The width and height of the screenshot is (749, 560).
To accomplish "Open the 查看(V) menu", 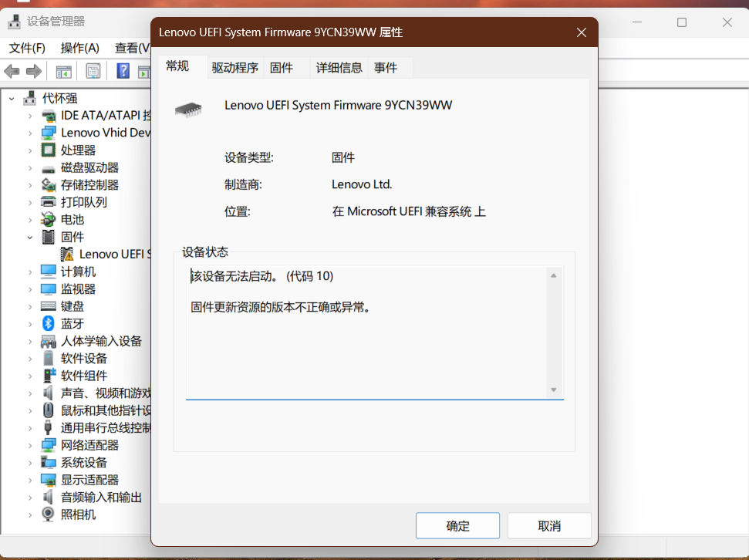I will (133, 48).
